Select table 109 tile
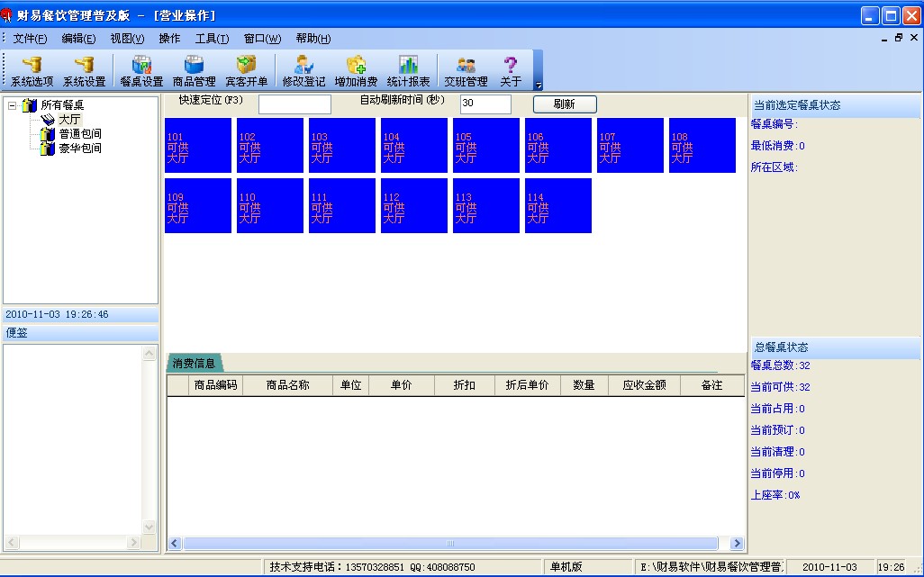This screenshot has width=924, height=577. click(x=198, y=206)
